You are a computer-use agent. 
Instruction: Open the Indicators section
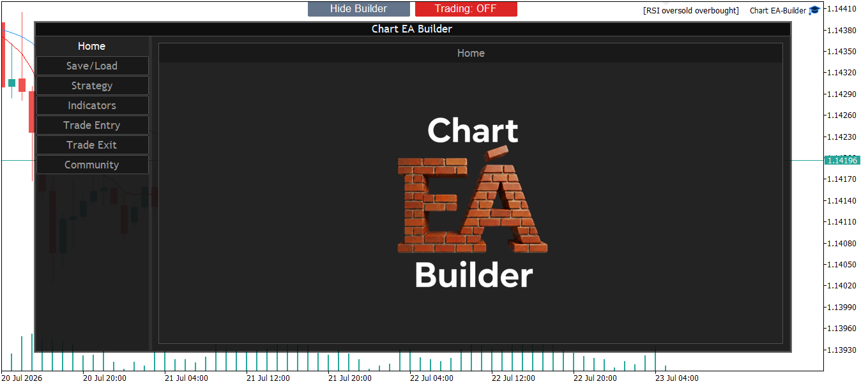tap(92, 105)
